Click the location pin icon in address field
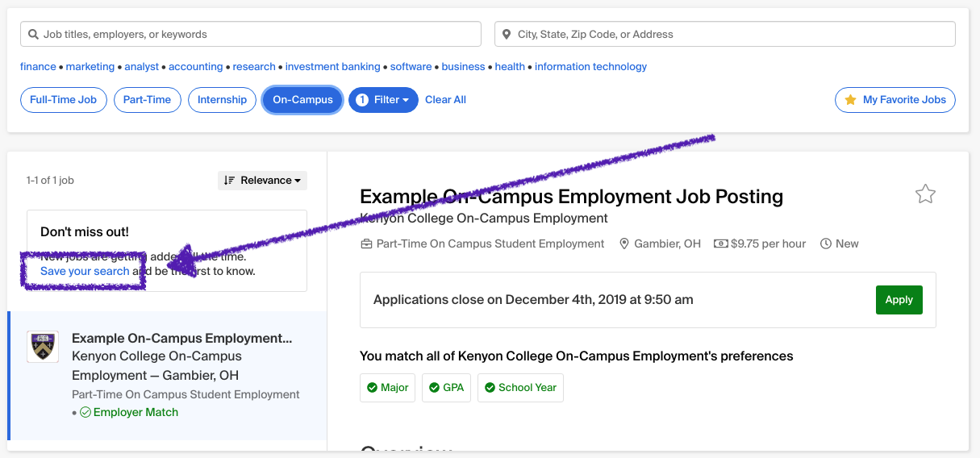 (x=507, y=35)
